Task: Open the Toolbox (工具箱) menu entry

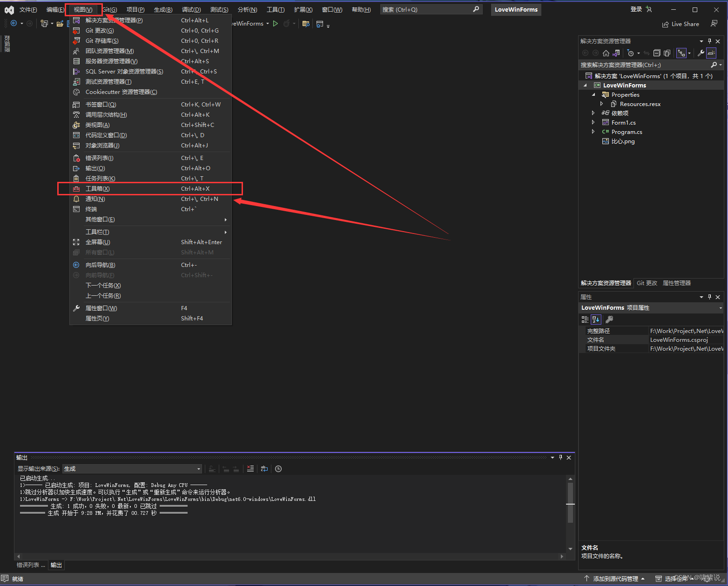Action: pos(150,188)
